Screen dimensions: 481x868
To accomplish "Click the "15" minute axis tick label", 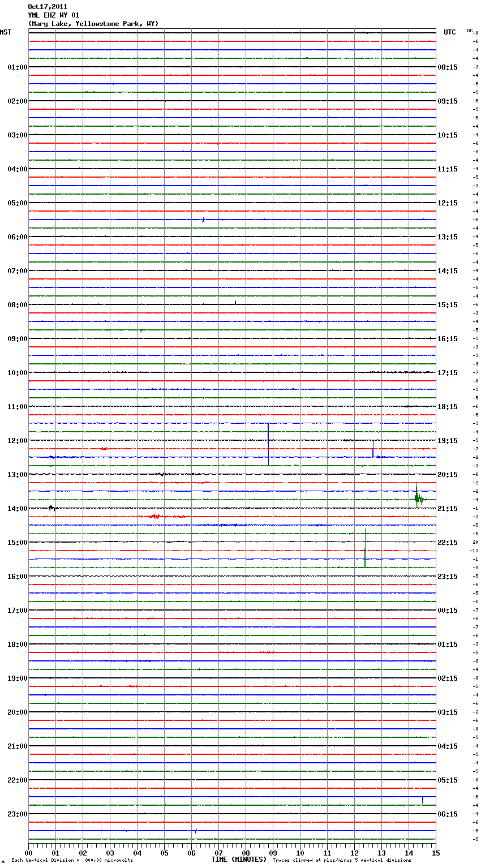I will coord(436,853).
